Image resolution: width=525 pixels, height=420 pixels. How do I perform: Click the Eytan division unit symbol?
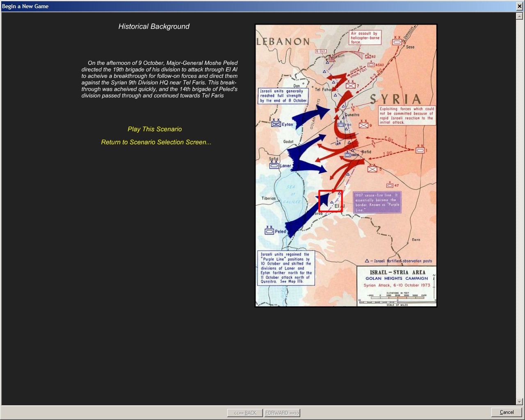(276, 124)
